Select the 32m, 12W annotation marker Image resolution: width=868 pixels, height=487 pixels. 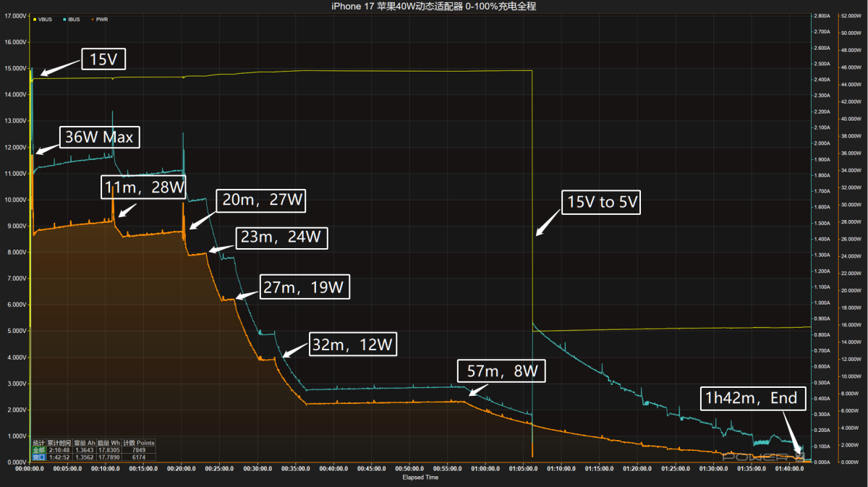pyautogui.click(x=353, y=344)
